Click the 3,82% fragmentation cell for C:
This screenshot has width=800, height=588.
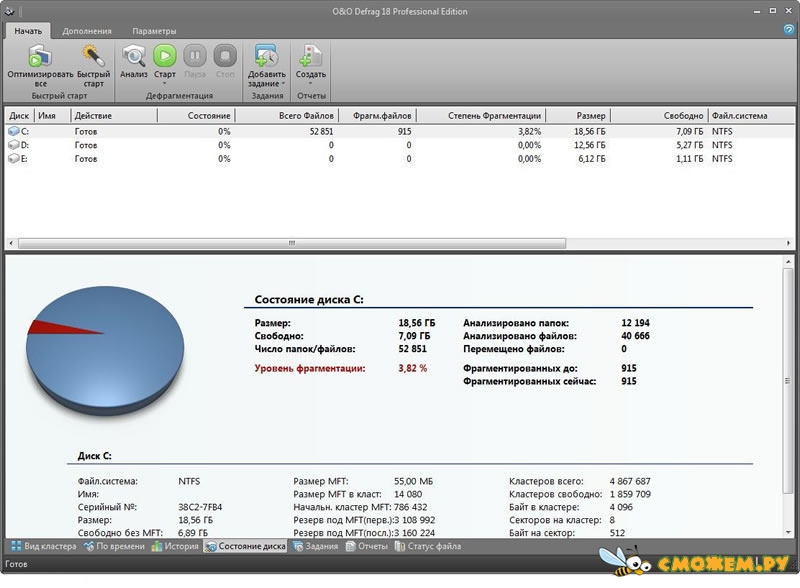pyautogui.click(x=529, y=131)
